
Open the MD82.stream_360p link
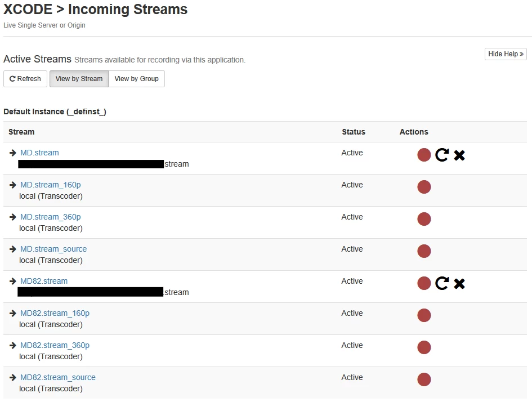[x=55, y=345]
